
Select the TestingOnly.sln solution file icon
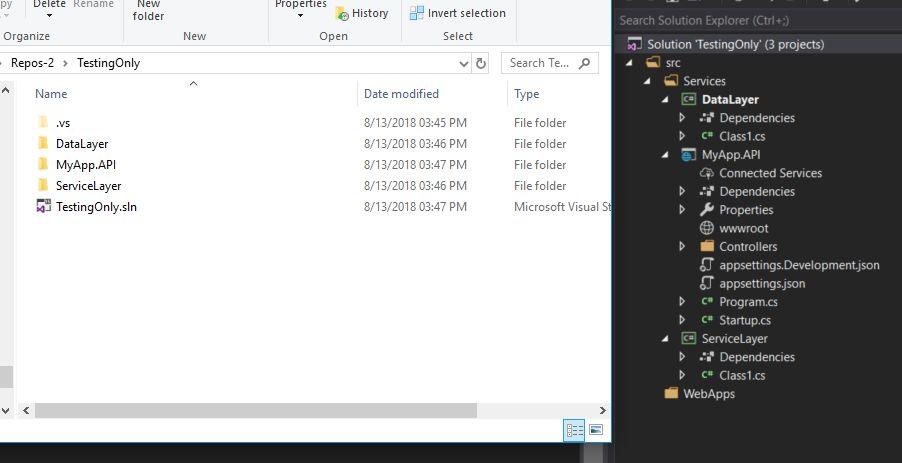44,206
